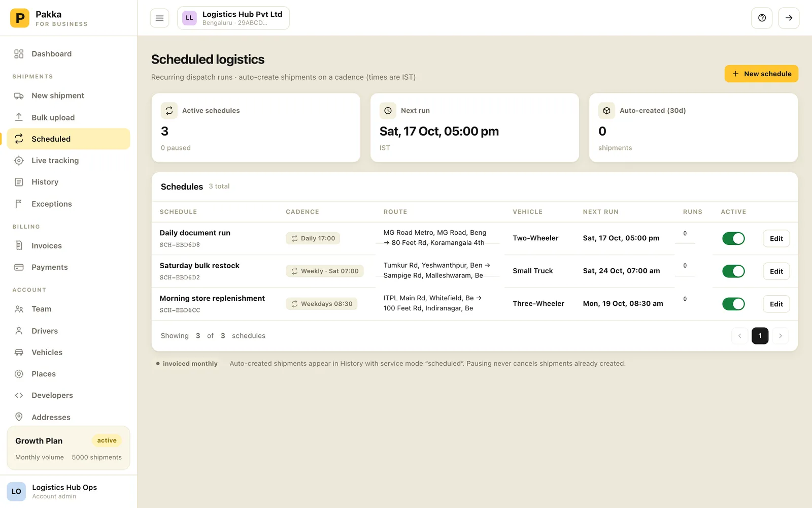This screenshot has height=508, width=812.
Task: Toggle Saturday bulk restock active switch
Action: pos(733,271)
